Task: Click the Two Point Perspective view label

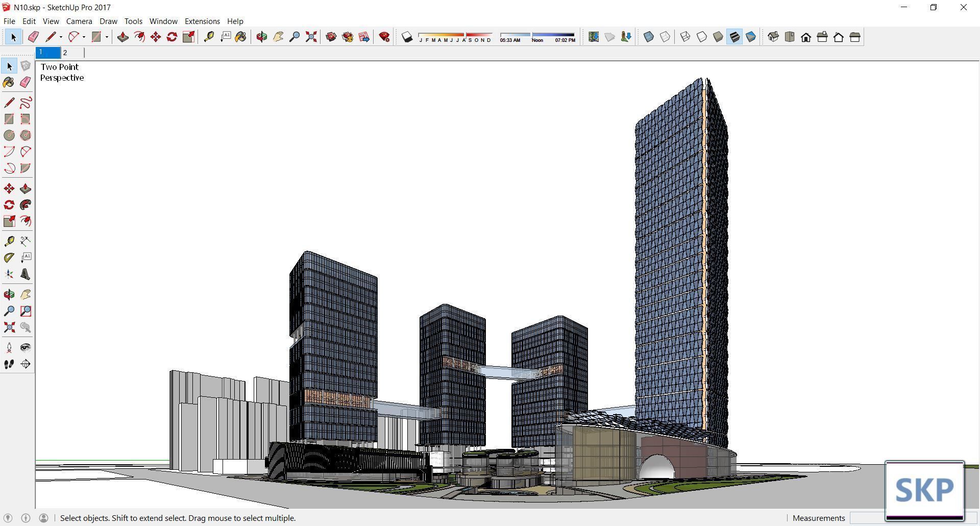Action: 62,72
